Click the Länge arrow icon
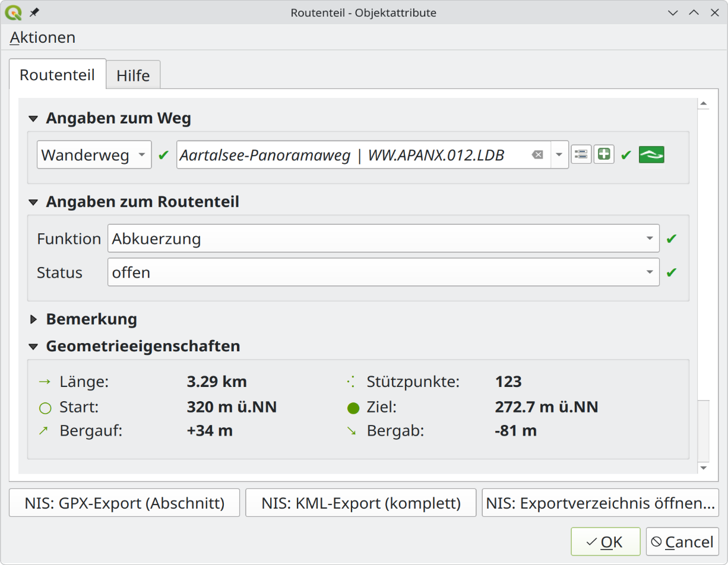 click(x=44, y=382)
